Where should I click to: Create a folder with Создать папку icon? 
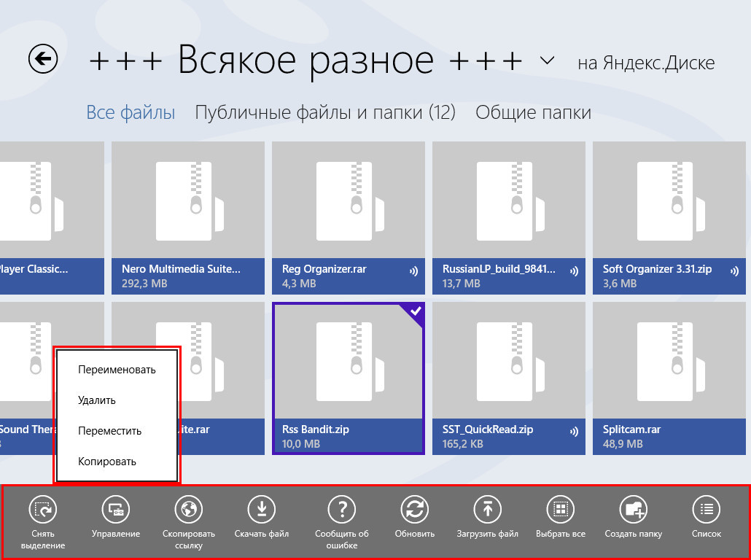pos(633,509)
